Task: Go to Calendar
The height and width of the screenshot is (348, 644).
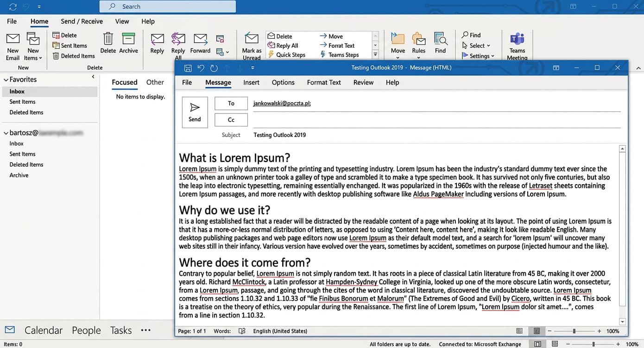Action: pos(44,330)
